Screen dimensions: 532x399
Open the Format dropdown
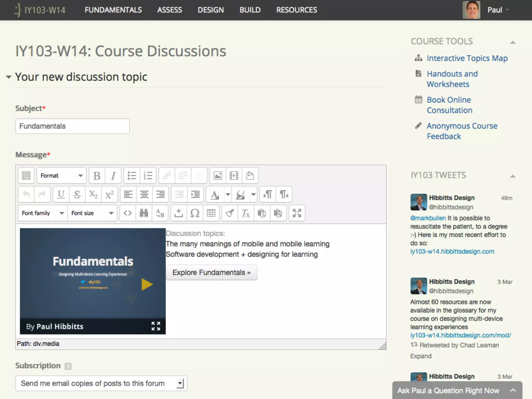(x=62, y=176)
